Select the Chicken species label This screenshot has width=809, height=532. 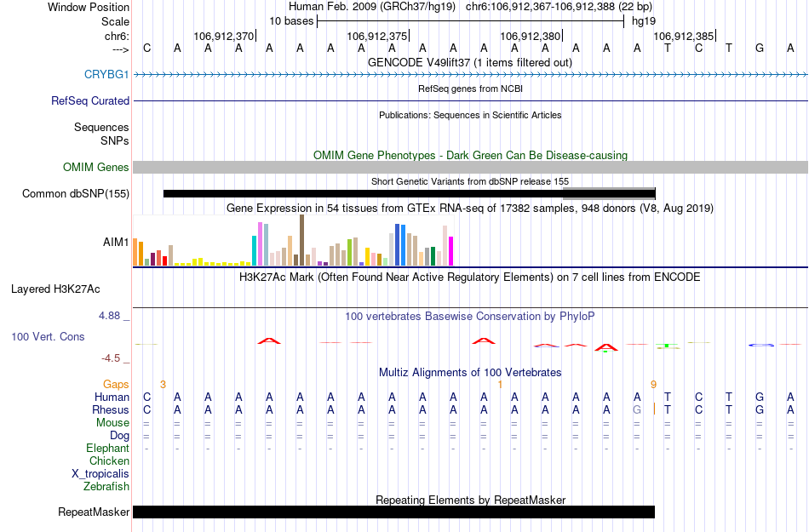coord(109,460)
